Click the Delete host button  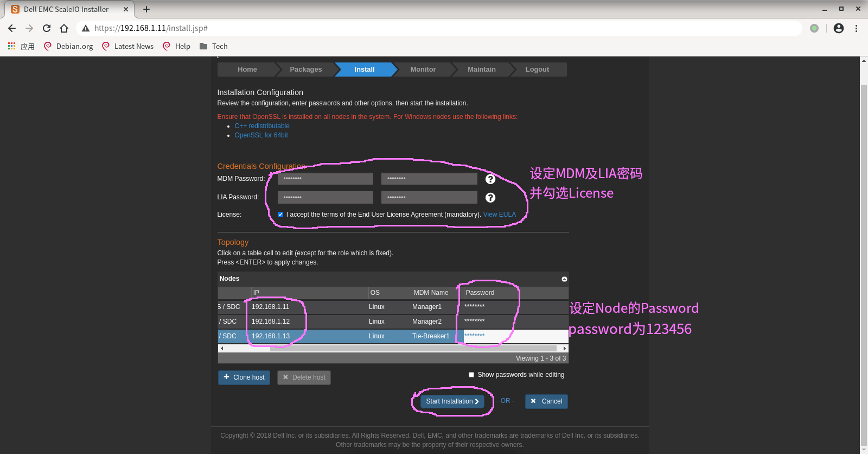(x=304, y=377)
